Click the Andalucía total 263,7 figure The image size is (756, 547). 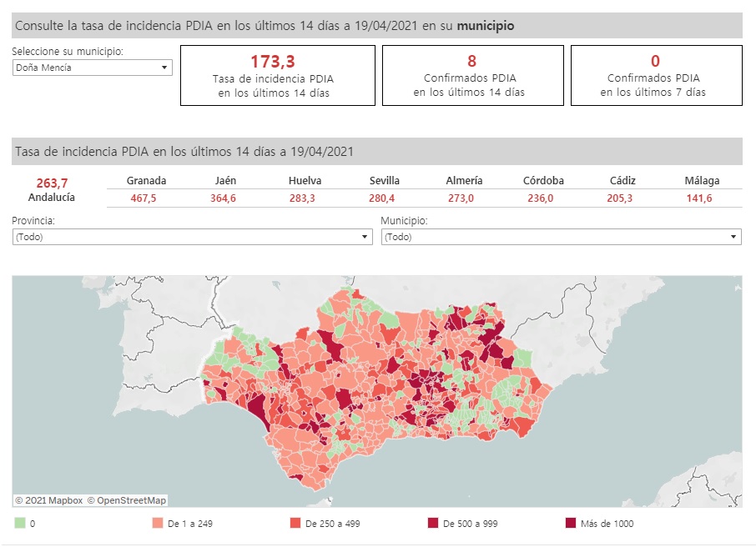[x=52, y=183]
